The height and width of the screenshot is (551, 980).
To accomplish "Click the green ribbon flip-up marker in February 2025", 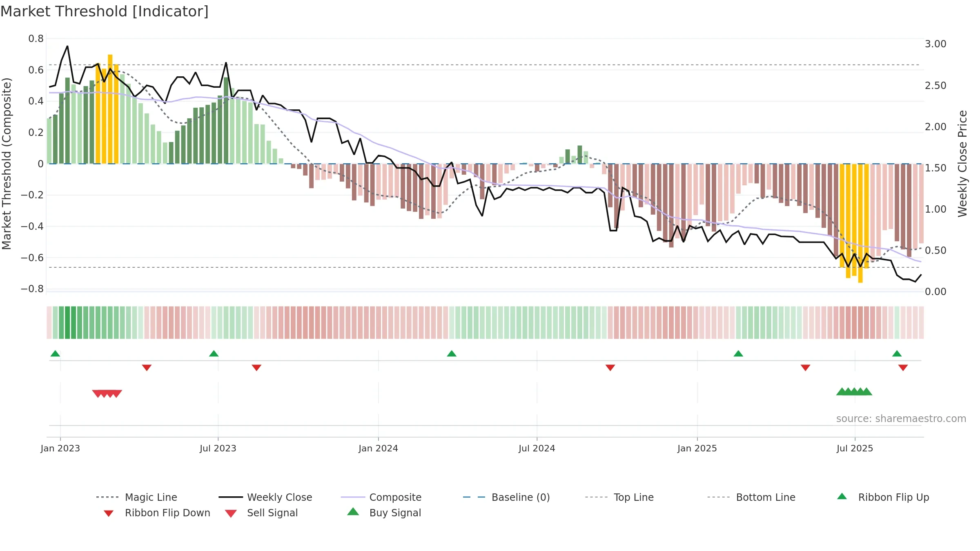I will (738, 353).
